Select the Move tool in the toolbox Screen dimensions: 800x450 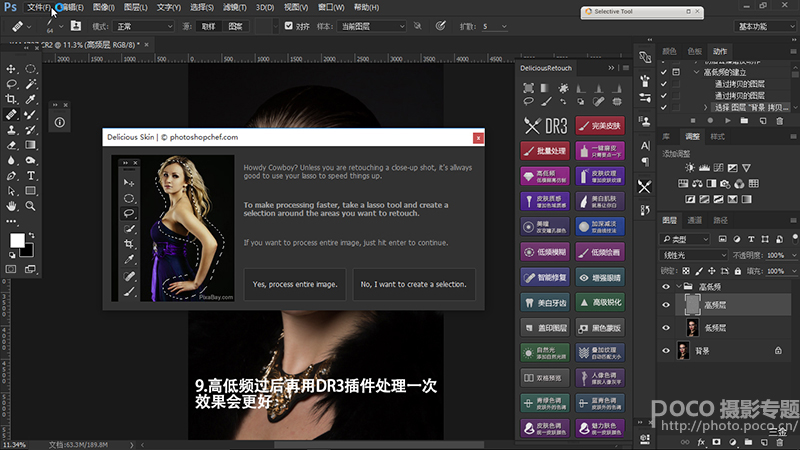pos(11,70)
